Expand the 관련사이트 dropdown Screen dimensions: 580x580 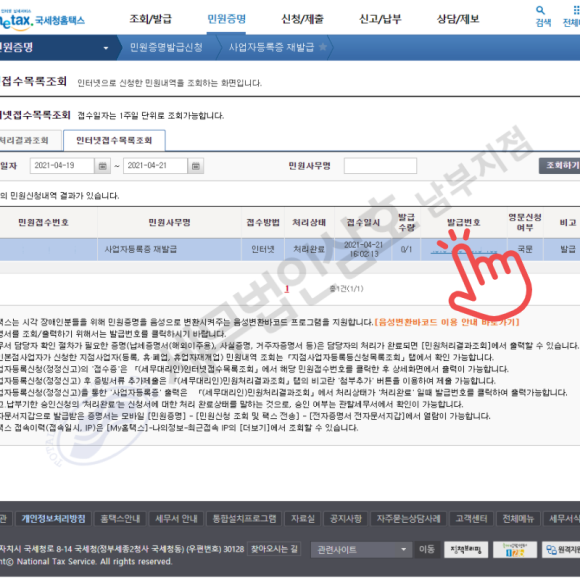pyautogui.click(x=361, y=550)
